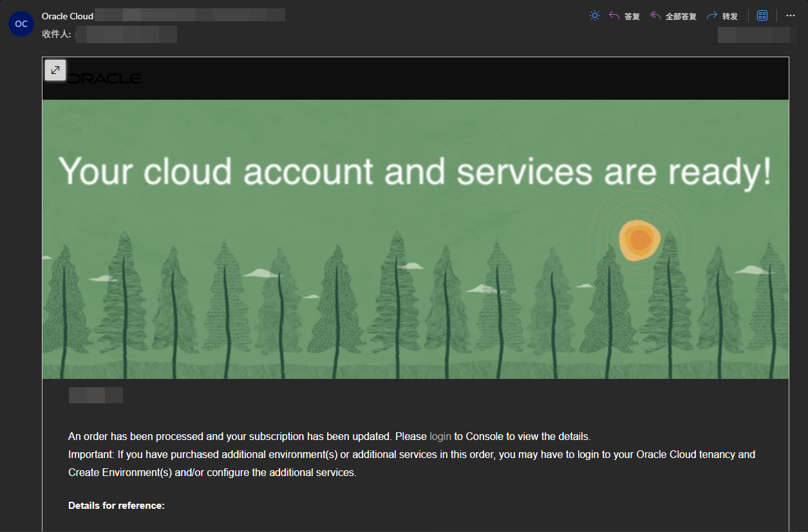Click the purple reply arrow icon
The height and width of the screenshot is (532, 808).
point(614,15)
